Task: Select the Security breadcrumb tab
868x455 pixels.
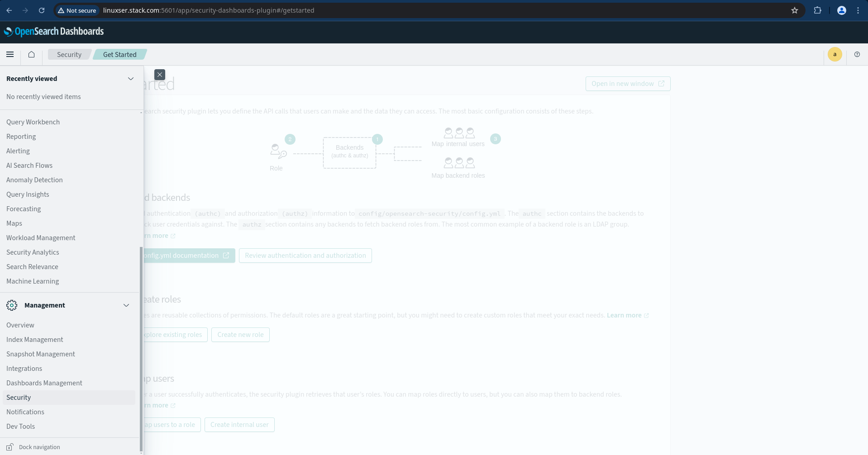Action: tap(69, 54)
